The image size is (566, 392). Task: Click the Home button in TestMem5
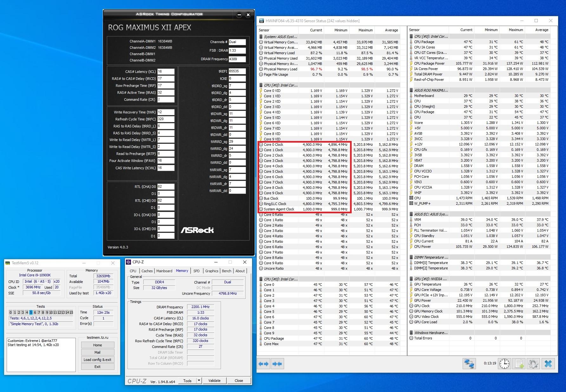click(x=98, y=345)
